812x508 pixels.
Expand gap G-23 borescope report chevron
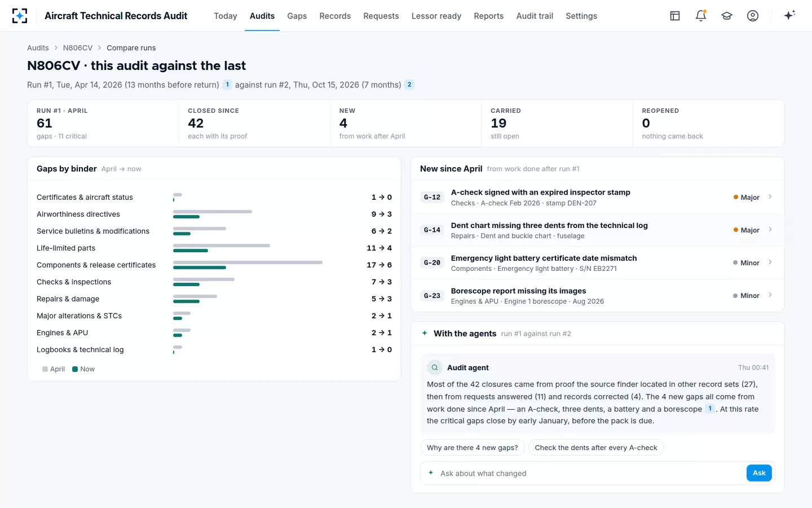(770, 295)
